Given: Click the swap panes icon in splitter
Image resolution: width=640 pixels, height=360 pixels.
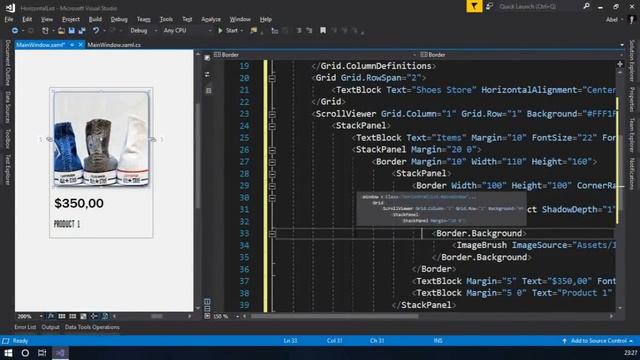Looking at the screenshot, I should [x=207, y=75].
